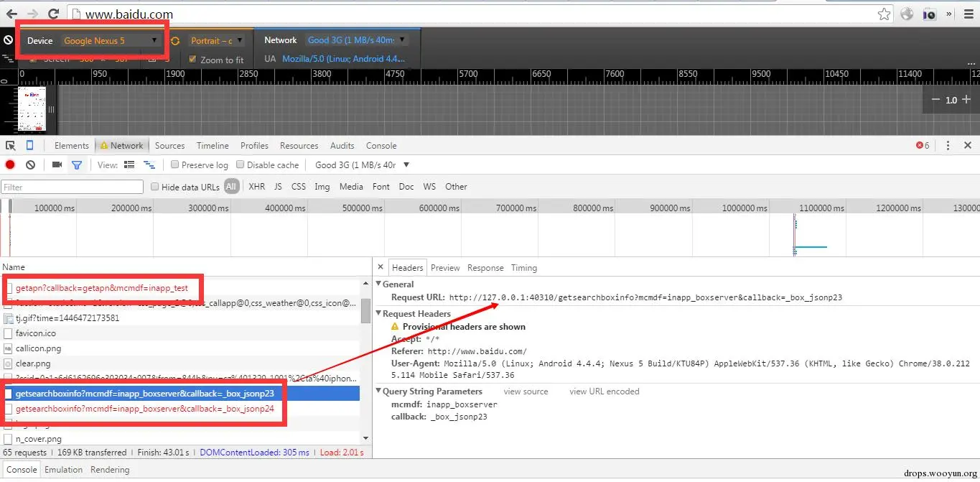Stop recording with the red record button
980x482 pixels.
point(10,164)
